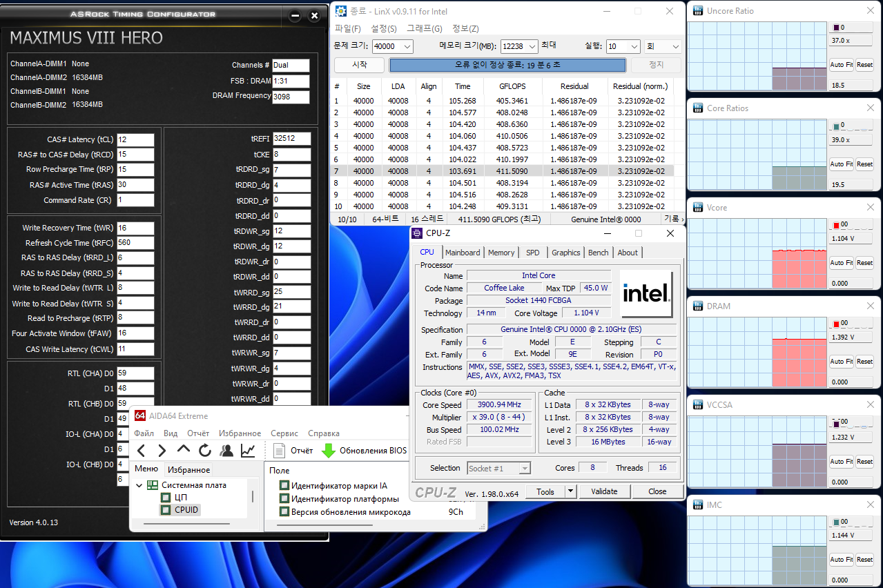Click the Validate button in CPU-Z

click(604, 491)
